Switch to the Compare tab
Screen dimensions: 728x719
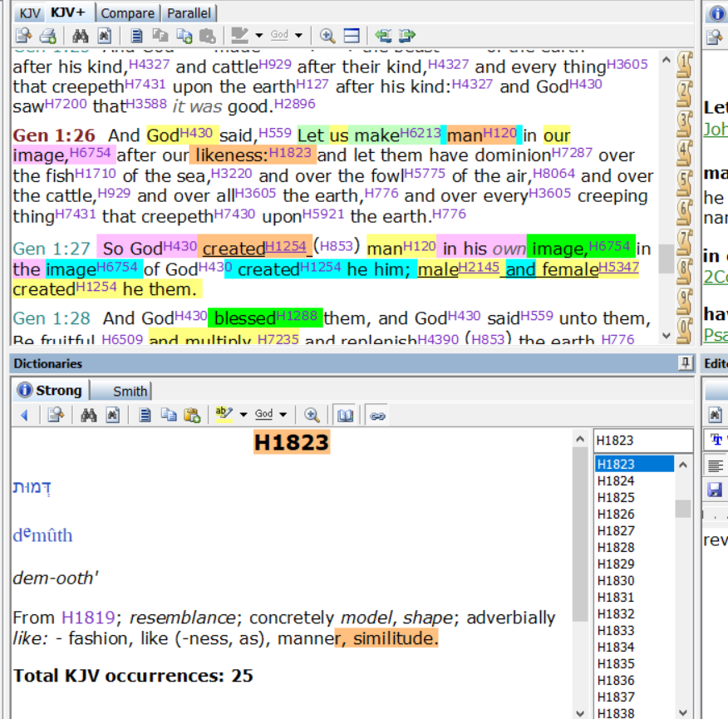(x=128, y=13)
